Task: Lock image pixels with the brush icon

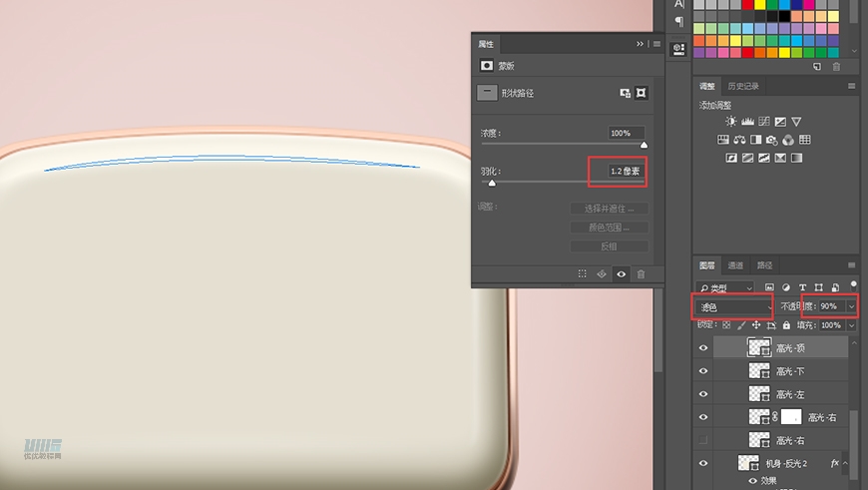Action: pyautogui.click(x=741, y=325)
